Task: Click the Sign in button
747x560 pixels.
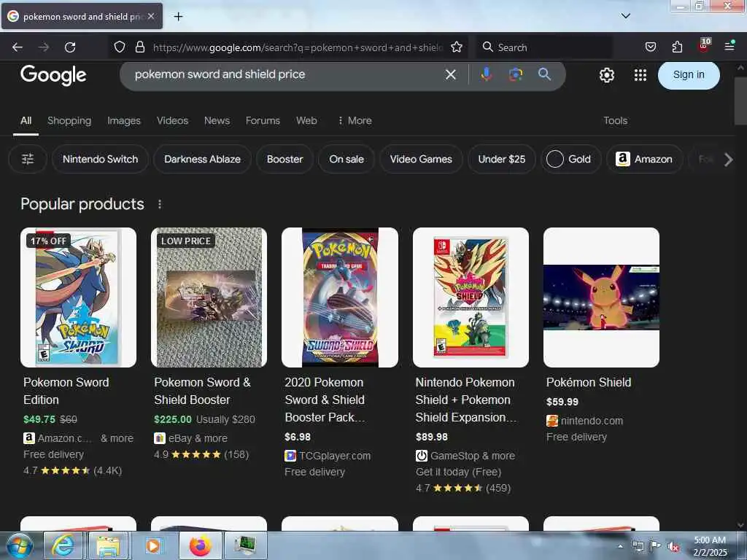Action: 689,75
